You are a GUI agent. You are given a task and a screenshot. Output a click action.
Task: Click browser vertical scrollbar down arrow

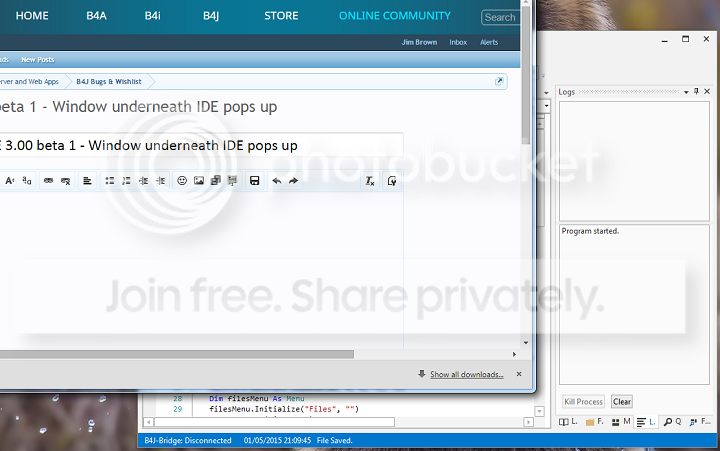point(526,343)
